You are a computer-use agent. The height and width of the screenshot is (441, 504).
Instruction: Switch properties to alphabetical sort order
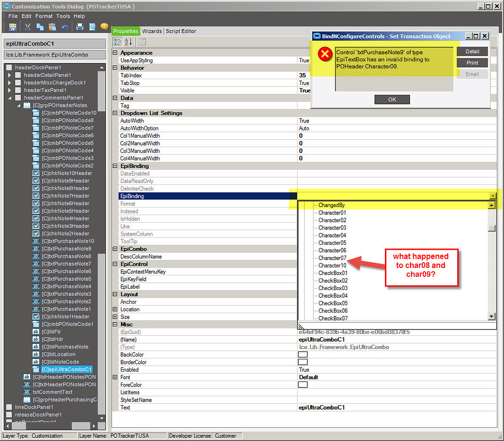[127, 41]
